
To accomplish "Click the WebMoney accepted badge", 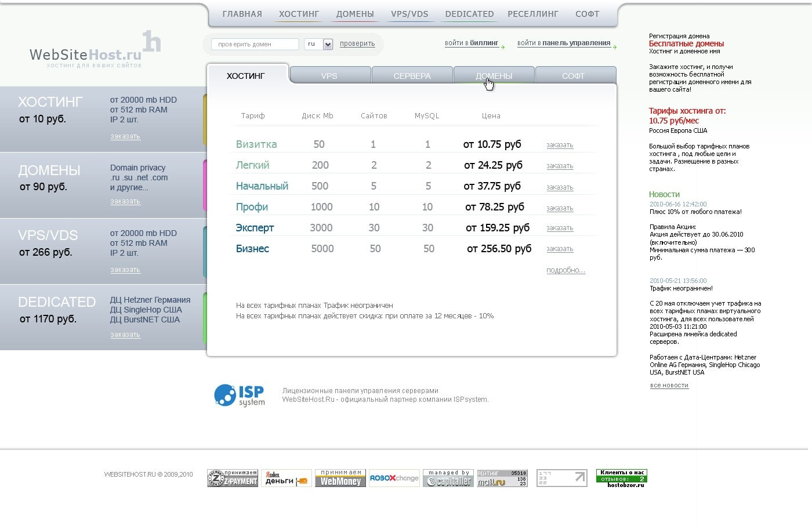I will [340, 478].
